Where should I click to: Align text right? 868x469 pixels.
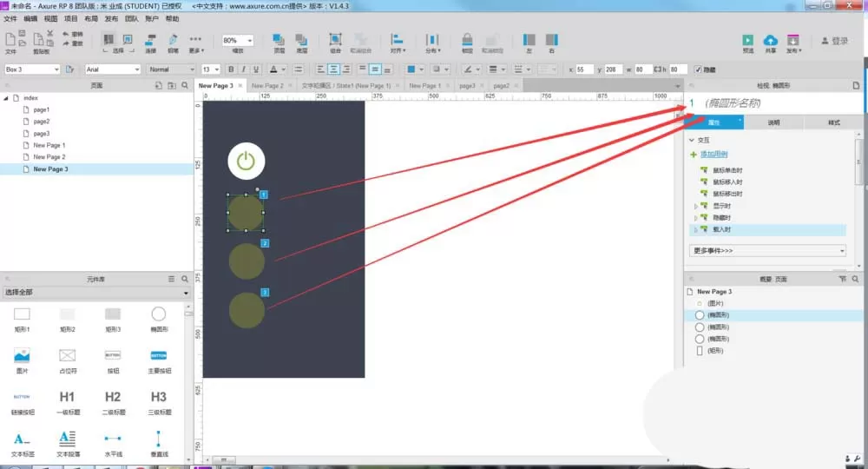pos(346,69)
